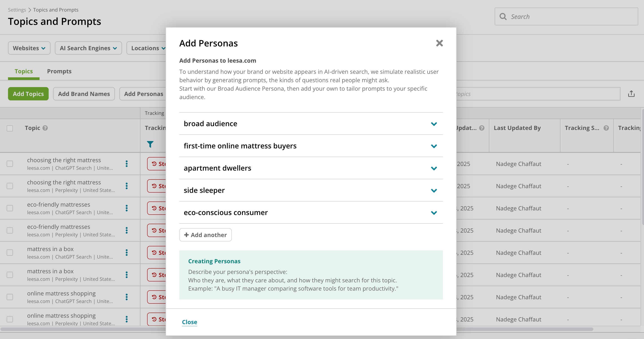The height and width of the screenshot is (339, 644).
Task: Click the Tracking column filter funnel icon
Action: coord(150,144)
